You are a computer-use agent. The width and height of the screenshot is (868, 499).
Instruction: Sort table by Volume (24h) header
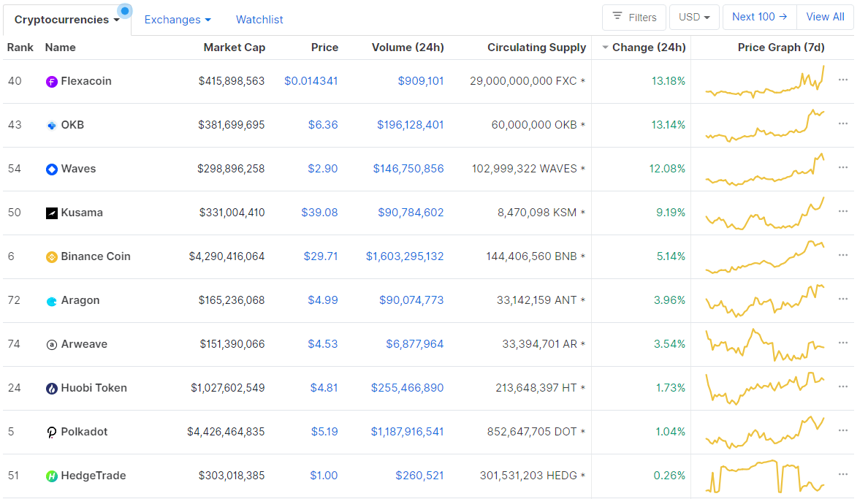point(408,47)
